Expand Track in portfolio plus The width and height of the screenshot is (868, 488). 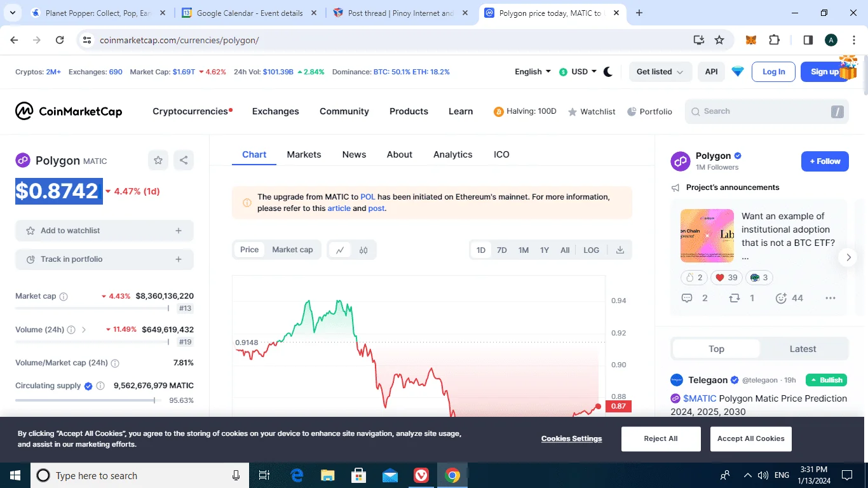(179, 259)
